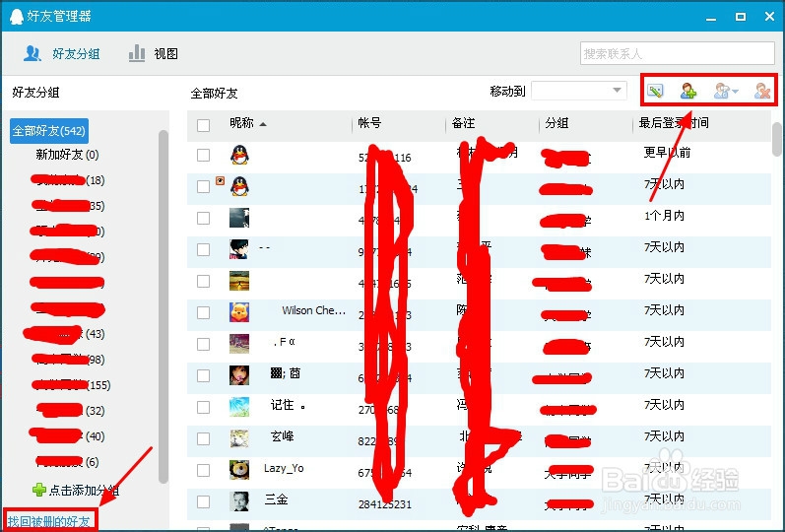
Task: Click the 搜索联系人 search field
Action: (x=678, y=53)
